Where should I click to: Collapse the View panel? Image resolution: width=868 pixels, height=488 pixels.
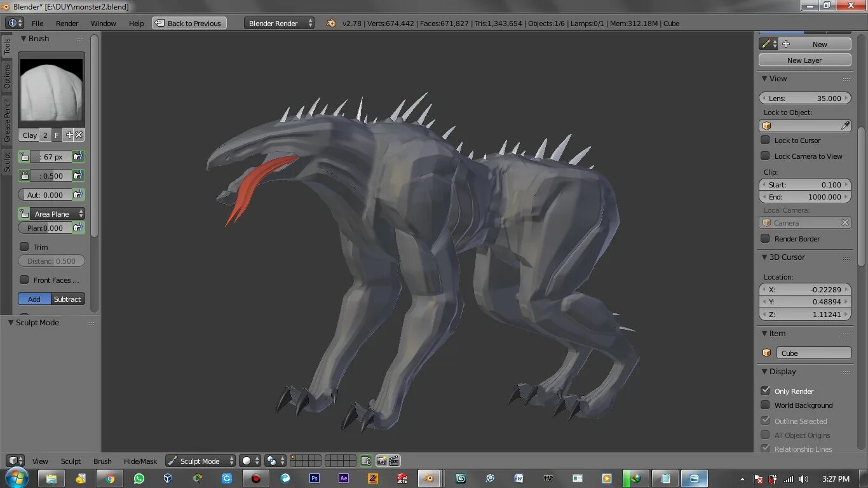[764, 79]
